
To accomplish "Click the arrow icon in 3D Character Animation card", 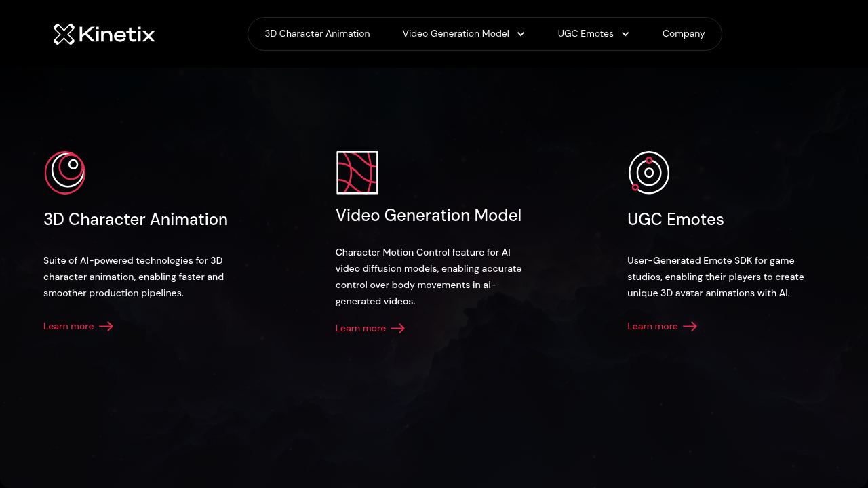I will (106, 326).
